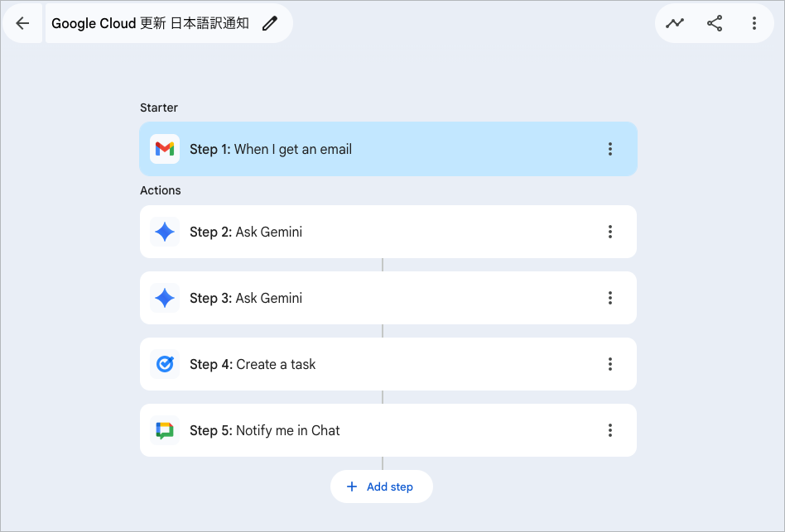Open the Step 1 three-dot options menu

[x=609, y=149]
